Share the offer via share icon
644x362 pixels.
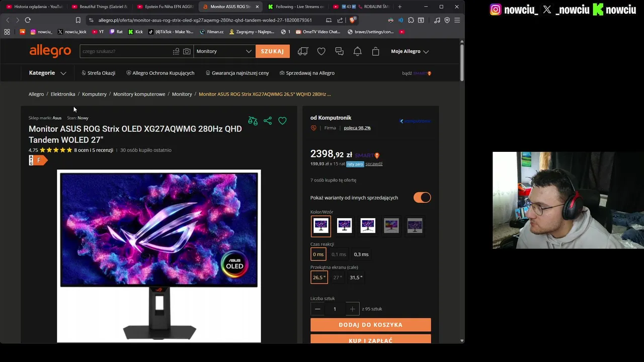268,121
